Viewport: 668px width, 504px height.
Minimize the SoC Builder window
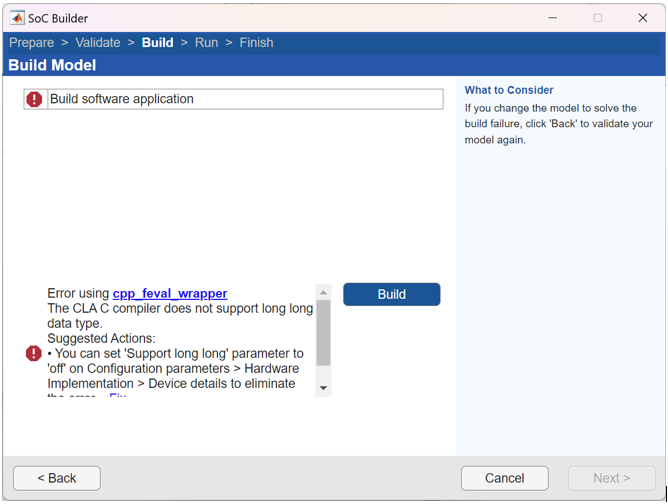pyautogui.click(x=553, y=18)
